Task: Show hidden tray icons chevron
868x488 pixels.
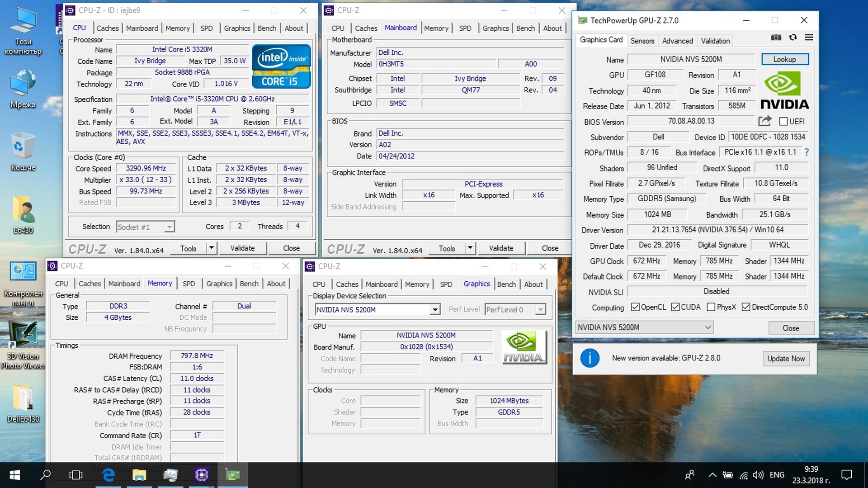Action: (x=712, y=475)
